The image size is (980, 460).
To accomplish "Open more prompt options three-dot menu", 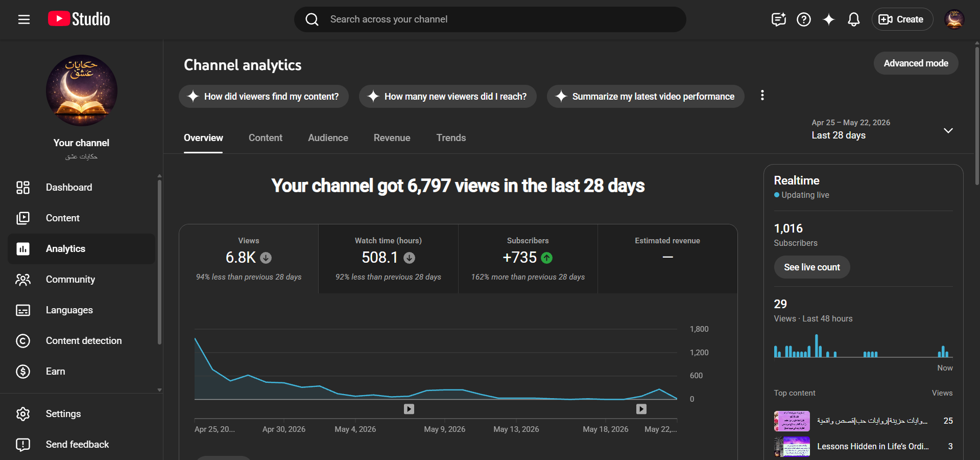I will (762, 96).
